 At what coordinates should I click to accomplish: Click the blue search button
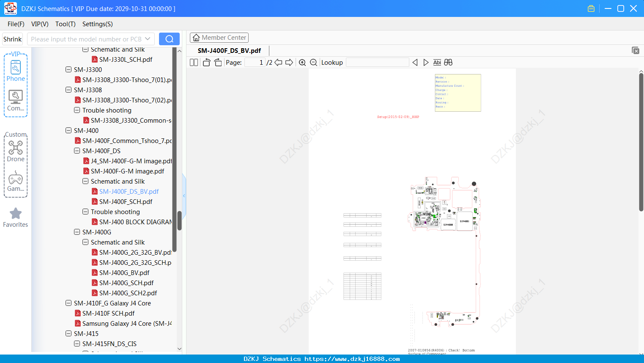[x=169, y=39]
